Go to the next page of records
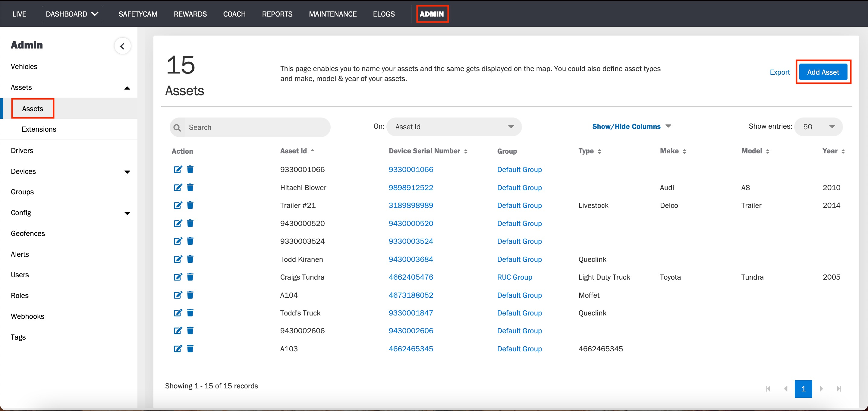Screen dimensions: 868x411 pos(821,389)
